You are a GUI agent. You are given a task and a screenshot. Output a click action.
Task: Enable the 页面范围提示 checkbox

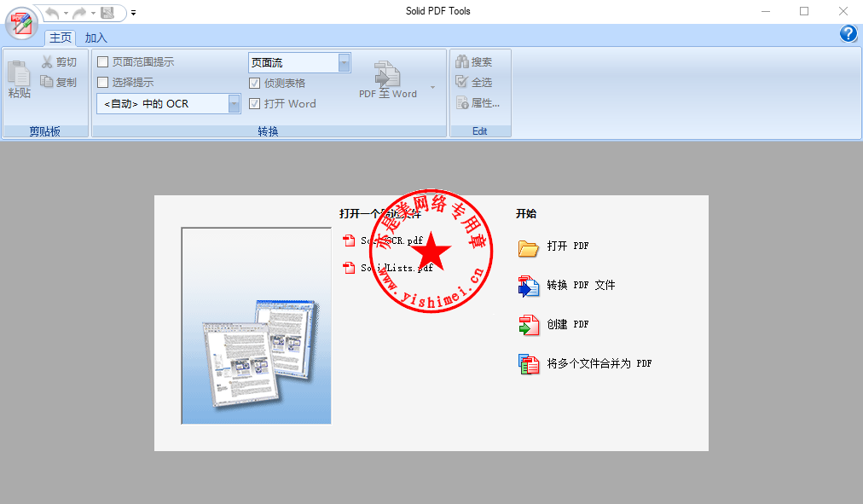point(102,61)
